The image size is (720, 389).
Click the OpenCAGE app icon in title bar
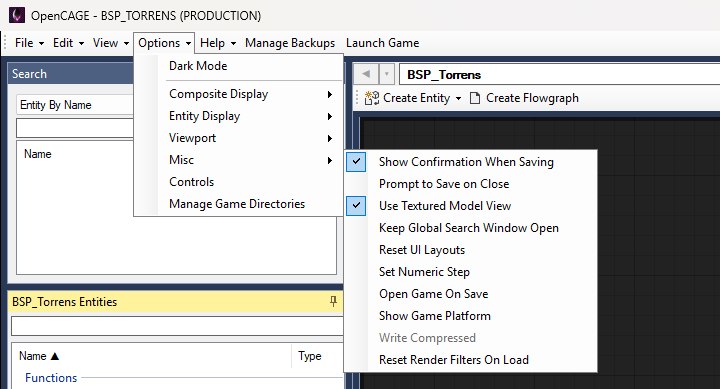point(17,16)
